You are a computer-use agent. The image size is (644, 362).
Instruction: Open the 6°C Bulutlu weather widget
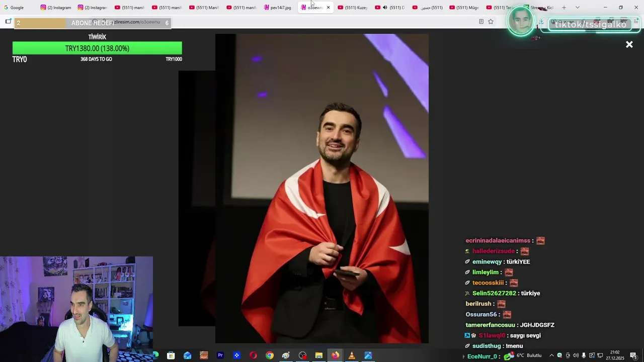(523, 356)
